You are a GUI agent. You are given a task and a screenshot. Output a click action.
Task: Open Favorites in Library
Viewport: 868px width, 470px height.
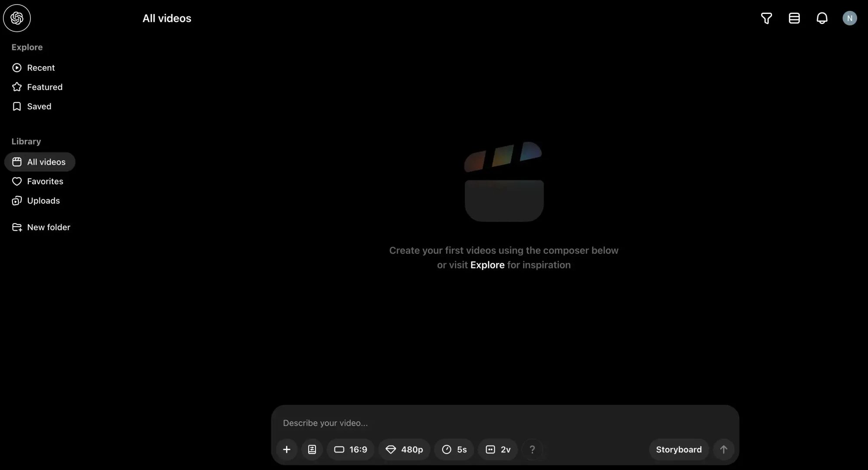pos(38,181)
